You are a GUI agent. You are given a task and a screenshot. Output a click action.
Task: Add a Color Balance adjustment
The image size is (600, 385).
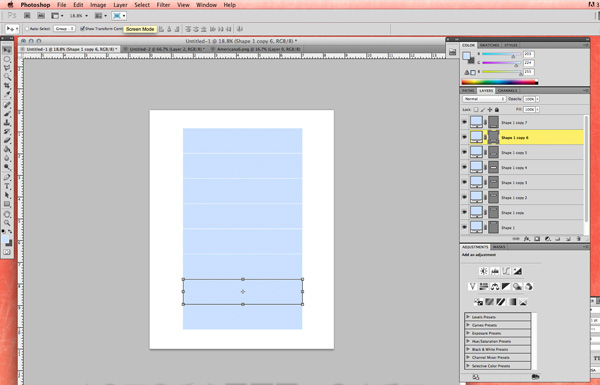pyautogui.click(x=495, y=286)
